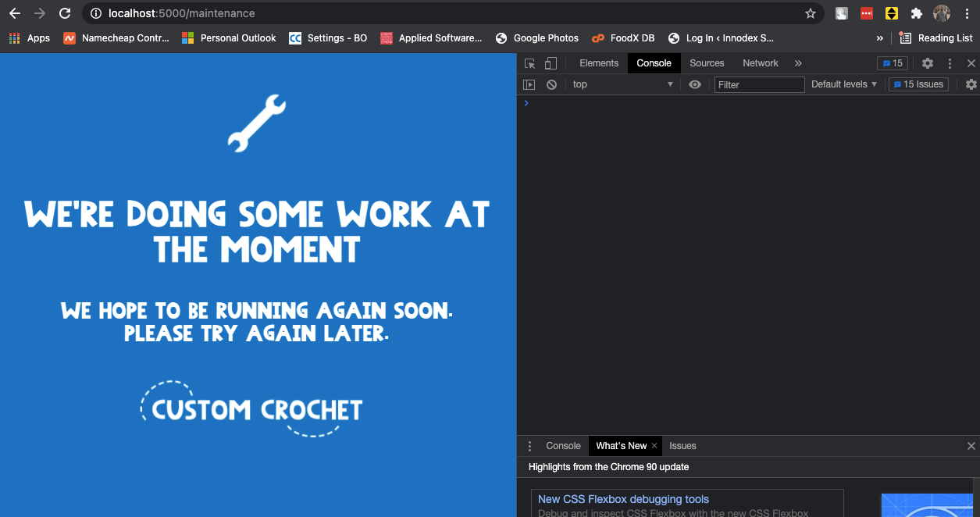Viewport: 980px width, 517px height.
Task: Switch to the Elements tab
Action: coord(599,63)
